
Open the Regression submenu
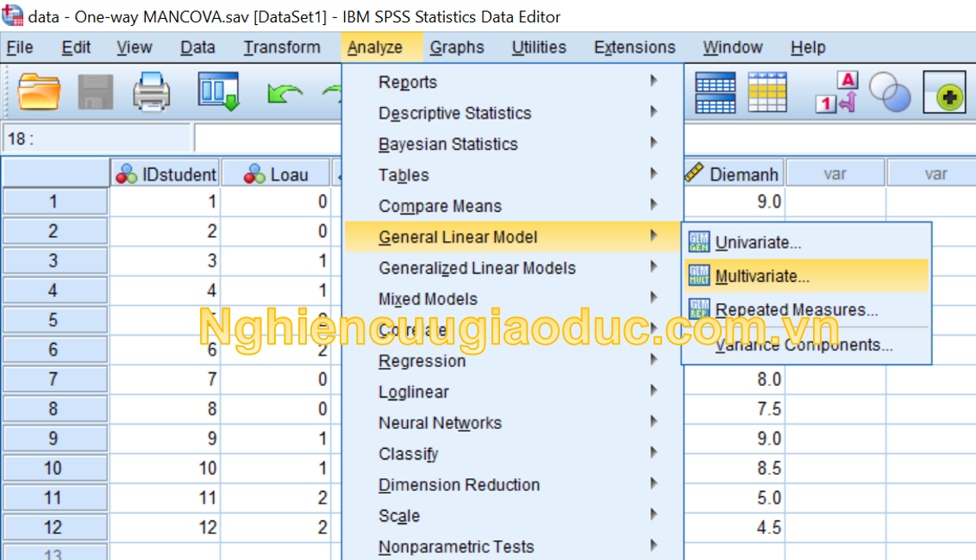422,361
